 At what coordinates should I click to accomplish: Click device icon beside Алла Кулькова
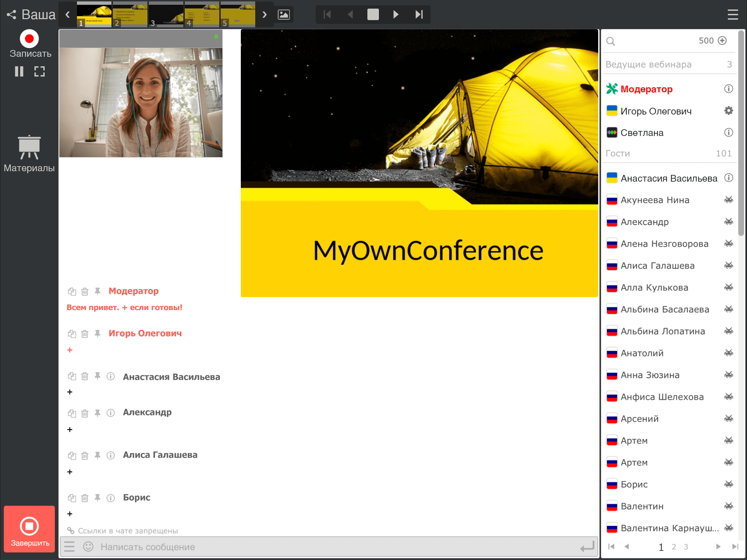point(729,287)
